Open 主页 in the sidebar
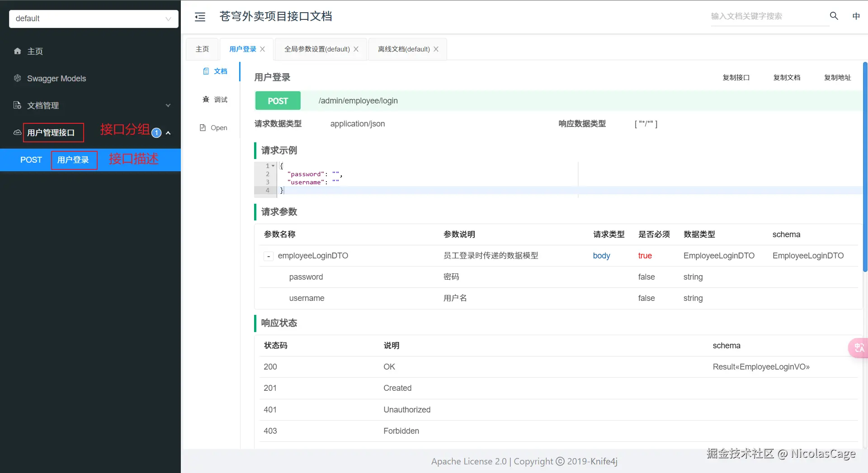The image size is (868, 473). pos(90,51)
